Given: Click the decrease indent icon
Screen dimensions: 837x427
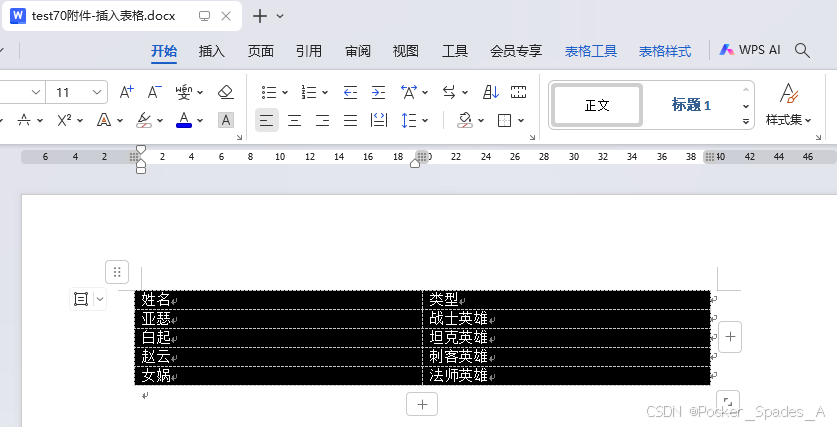Looking at the screenshot, I should [x=350, y=92].
